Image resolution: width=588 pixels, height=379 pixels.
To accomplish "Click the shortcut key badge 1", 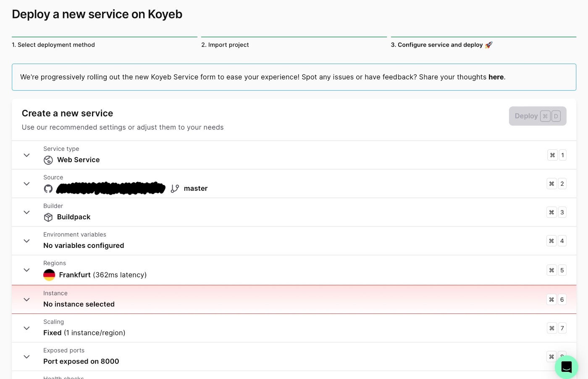I will coord(563,155).
